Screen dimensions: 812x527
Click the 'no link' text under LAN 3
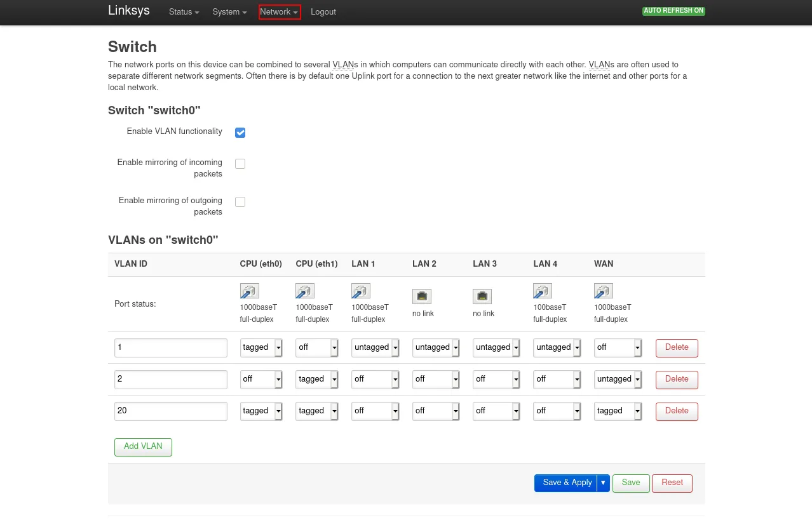tap(484, 314)
